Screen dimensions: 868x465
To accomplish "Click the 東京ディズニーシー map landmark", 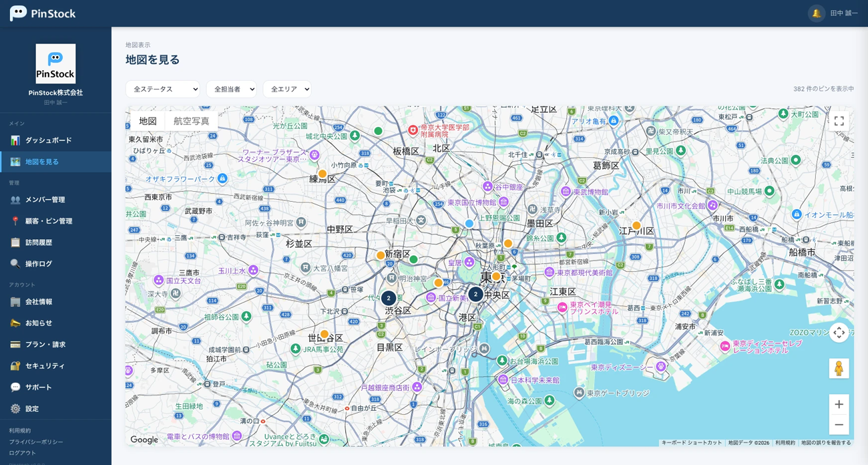I will point(661,366).
